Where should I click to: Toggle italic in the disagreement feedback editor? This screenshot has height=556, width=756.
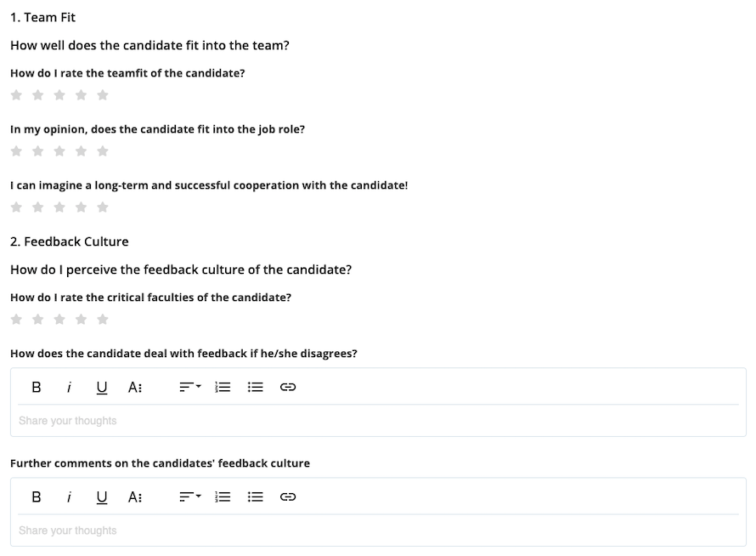(x=69, y=387)
